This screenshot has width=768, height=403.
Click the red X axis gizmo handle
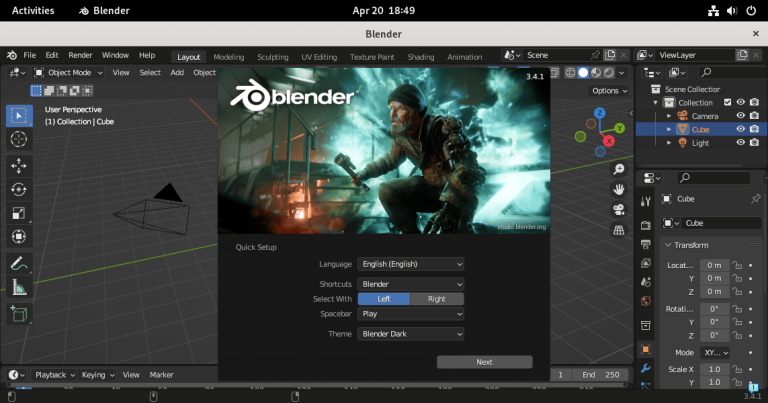(x=609, y=141)
